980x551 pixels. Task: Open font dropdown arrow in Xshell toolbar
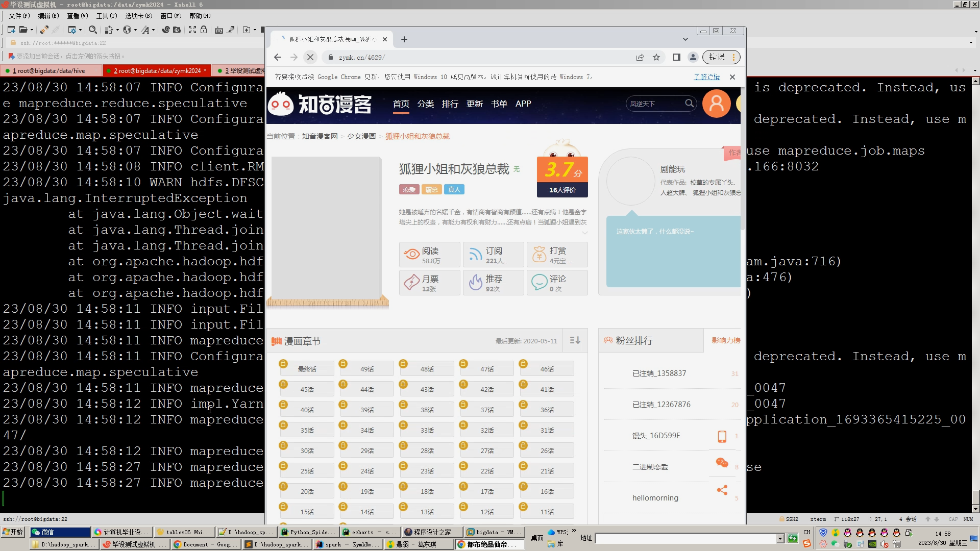(154, 30)
